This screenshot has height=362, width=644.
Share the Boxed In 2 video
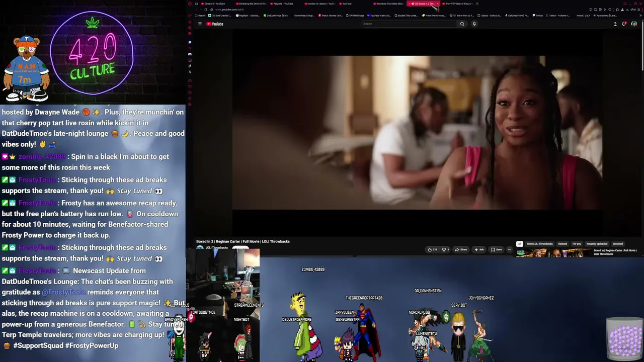[x=461, y=249]
